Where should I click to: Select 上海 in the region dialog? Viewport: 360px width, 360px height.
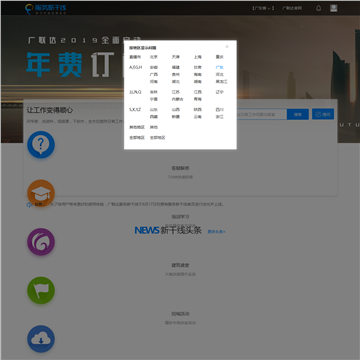(198, 57)
